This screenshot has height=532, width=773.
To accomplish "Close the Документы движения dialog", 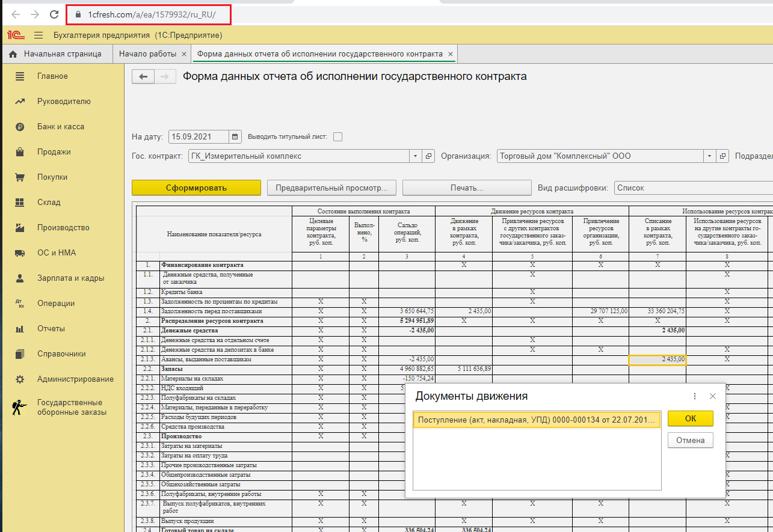I will coord(713,396).
